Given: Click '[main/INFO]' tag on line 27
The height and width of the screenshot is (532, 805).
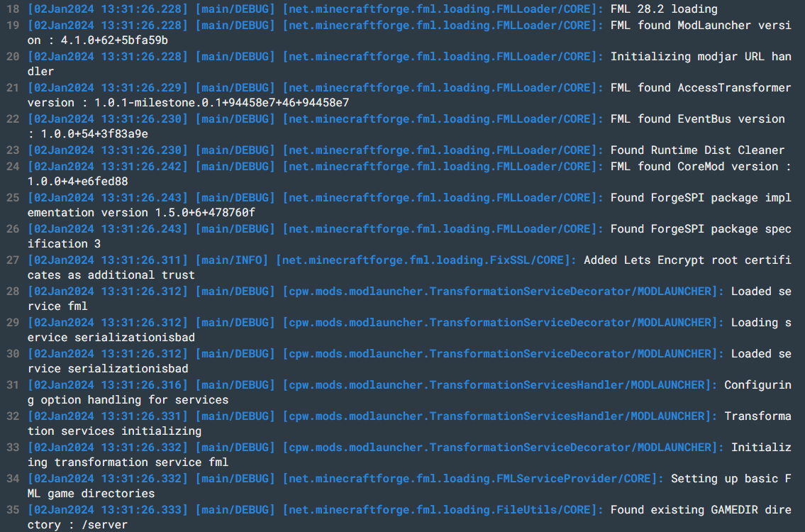Looking at the screenshot, I should point(231,260).
